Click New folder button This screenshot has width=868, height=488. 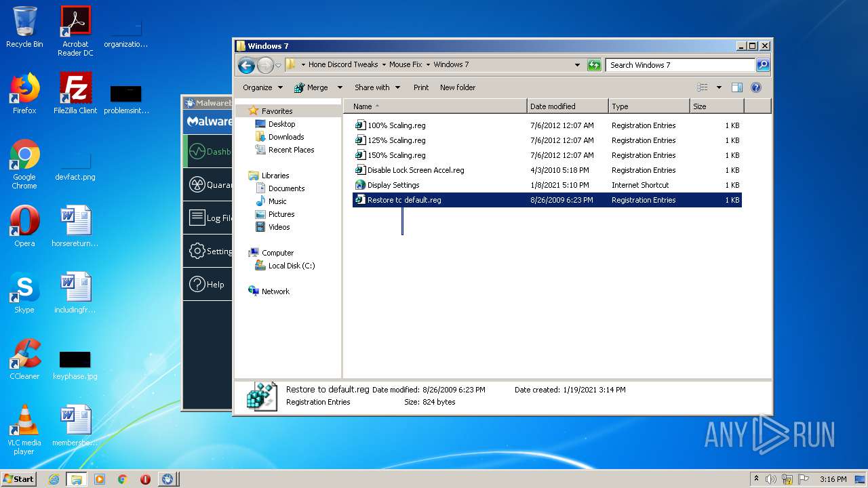point(458,87)
